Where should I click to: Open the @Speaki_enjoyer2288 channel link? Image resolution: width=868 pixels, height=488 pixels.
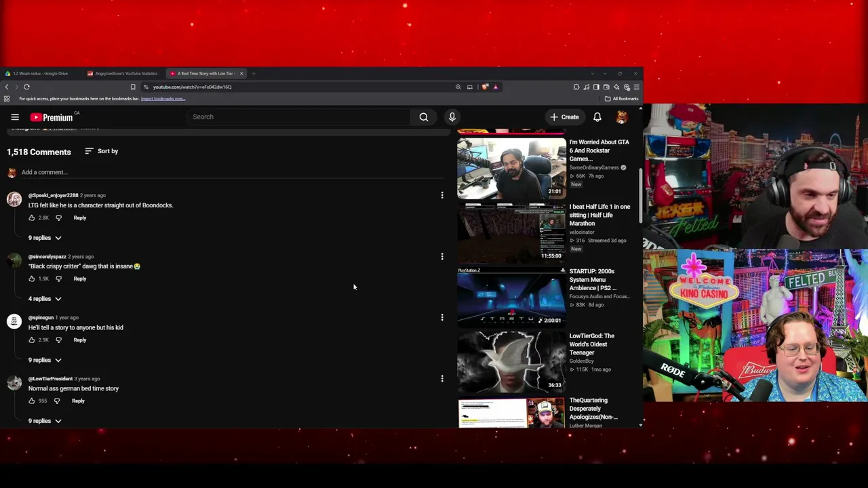[x=53, y=195]
